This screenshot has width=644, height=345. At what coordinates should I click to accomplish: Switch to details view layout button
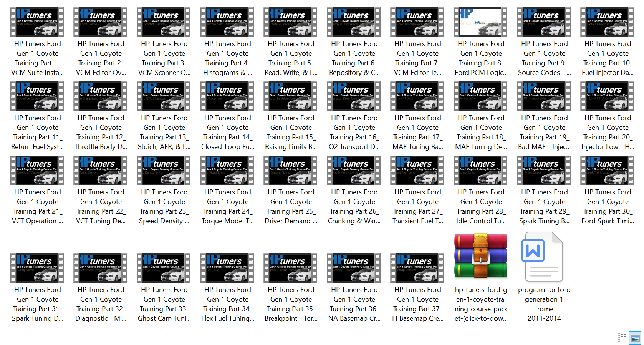coord(622,338)
